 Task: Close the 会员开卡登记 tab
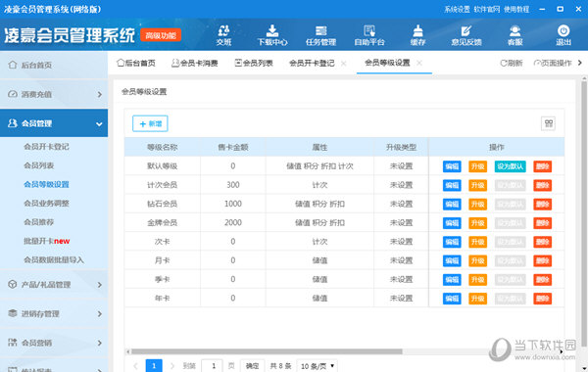344,64
